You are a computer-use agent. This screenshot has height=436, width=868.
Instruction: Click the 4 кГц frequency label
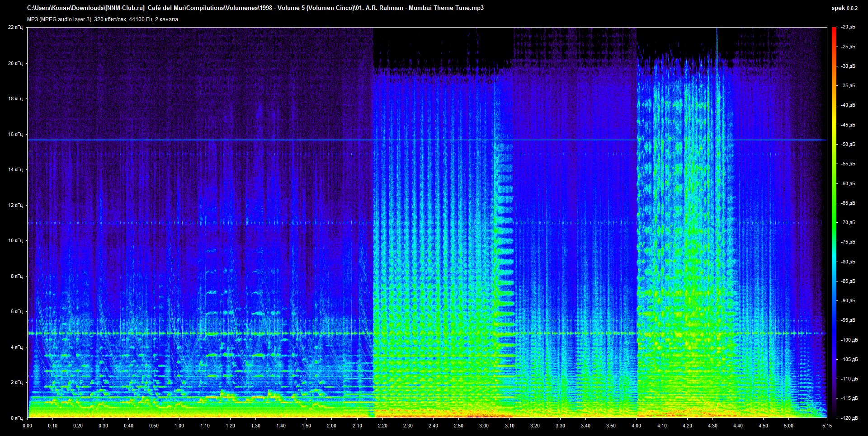(17, 347)
